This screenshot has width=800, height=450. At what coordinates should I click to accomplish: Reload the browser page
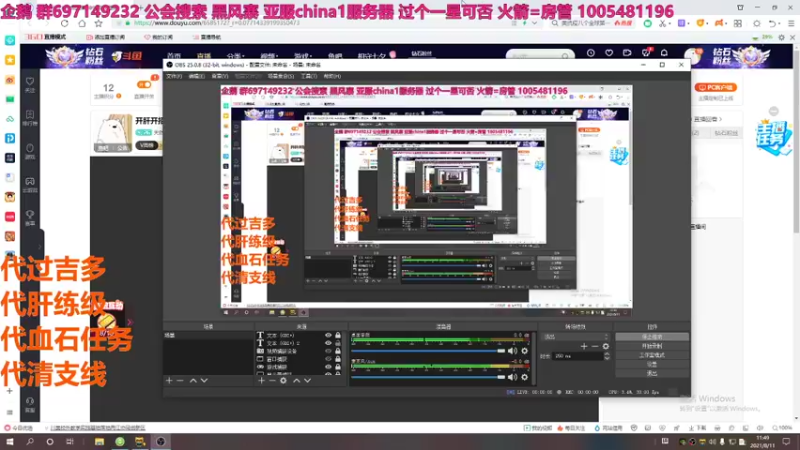click(x=64, y=23)
